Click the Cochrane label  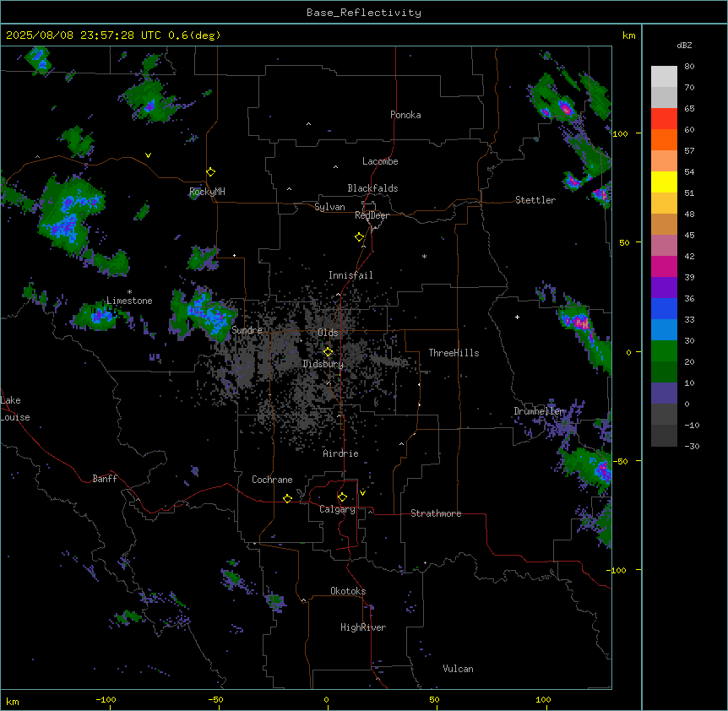pyautogui.click(x=272, y=480)
